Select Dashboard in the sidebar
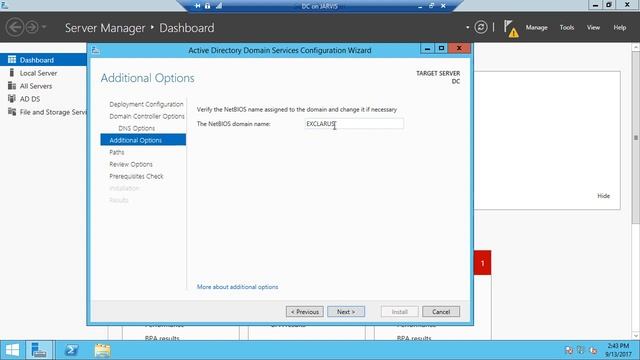 43,60
